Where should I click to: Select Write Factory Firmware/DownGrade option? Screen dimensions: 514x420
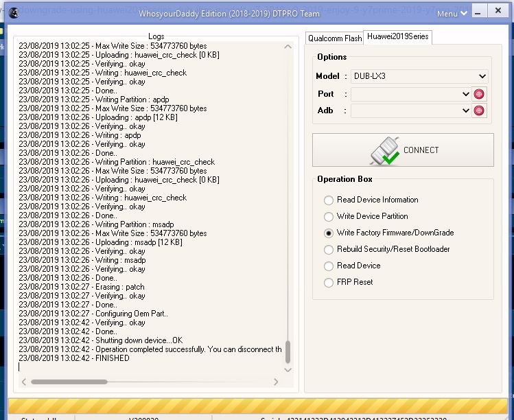coord(389,233)
